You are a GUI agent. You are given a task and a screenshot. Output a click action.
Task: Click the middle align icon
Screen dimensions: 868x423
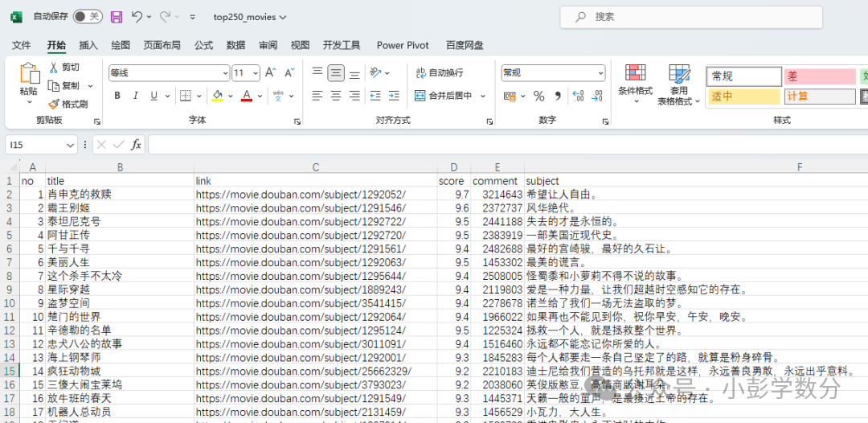336,72
